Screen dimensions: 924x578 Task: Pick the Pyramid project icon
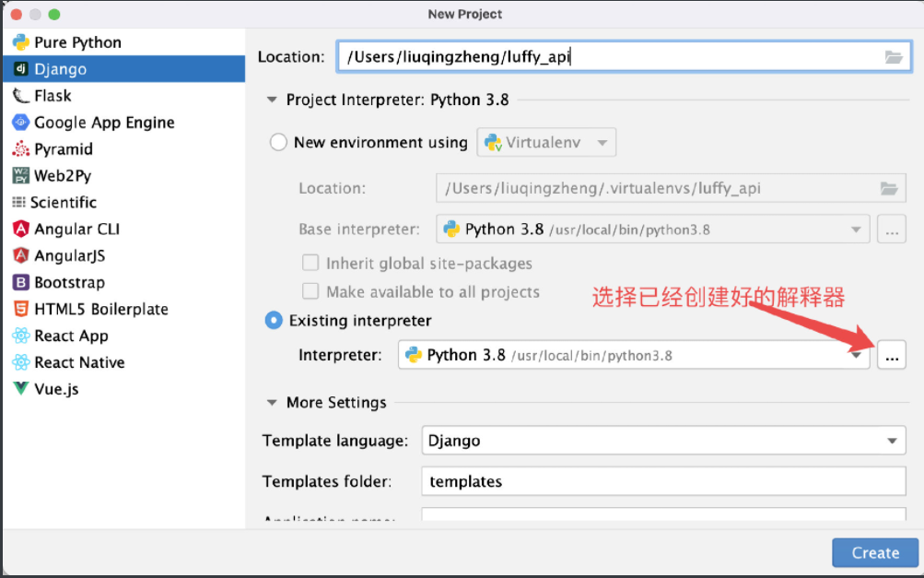[20, 149]
